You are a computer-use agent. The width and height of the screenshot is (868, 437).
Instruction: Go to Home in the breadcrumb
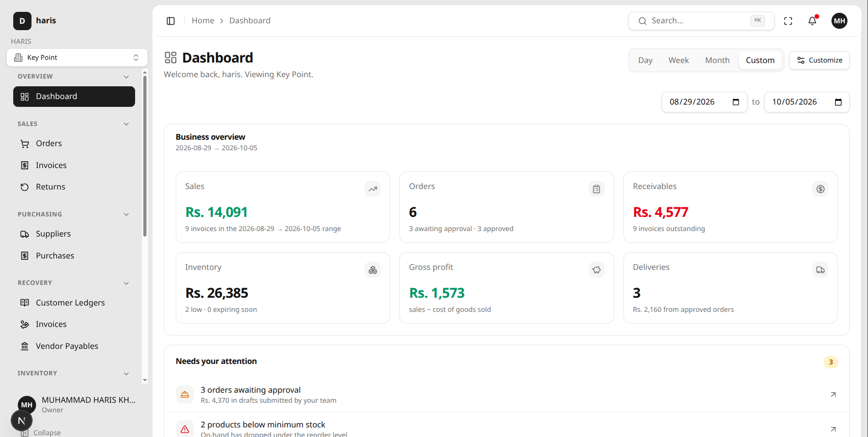coord(203,21)
